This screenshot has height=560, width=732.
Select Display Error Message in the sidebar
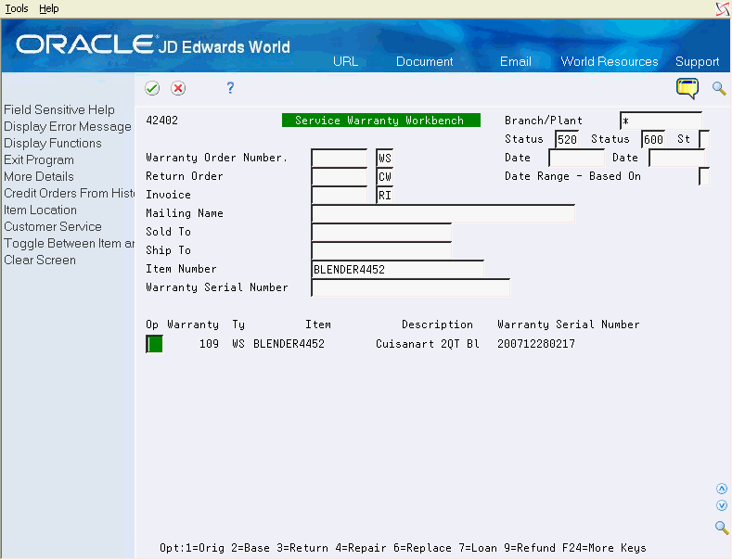(68, 126)
